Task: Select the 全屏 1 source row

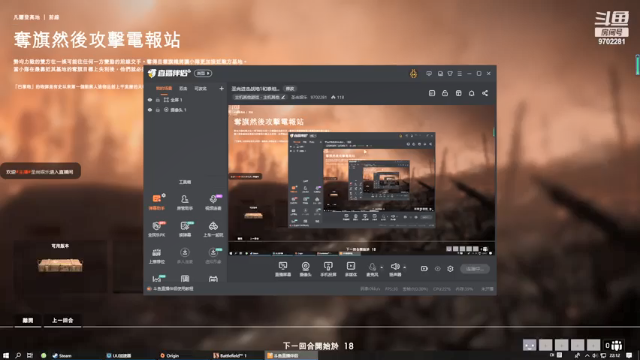Action: [x=185, y=100]
